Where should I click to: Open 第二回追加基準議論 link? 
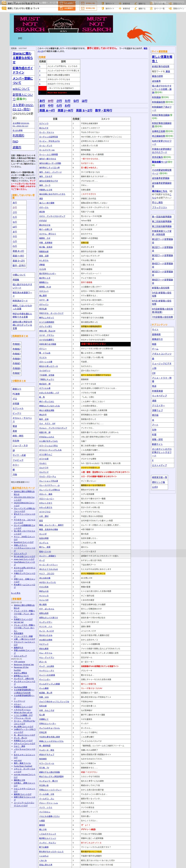pos(162,221)
